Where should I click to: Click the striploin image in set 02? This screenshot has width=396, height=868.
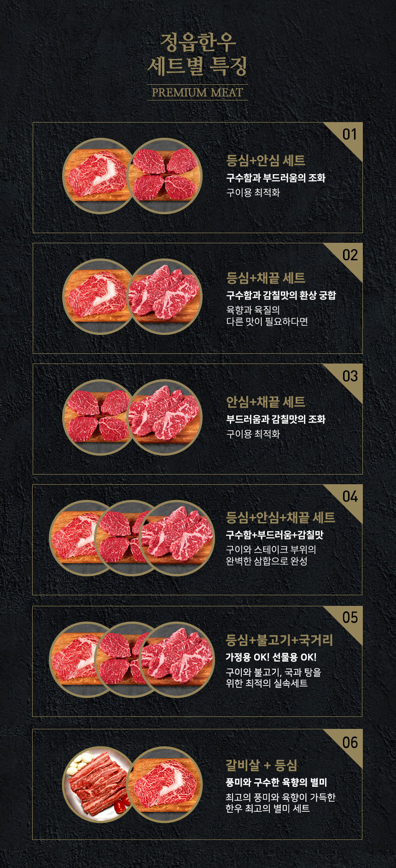click(x=165, y=297)
